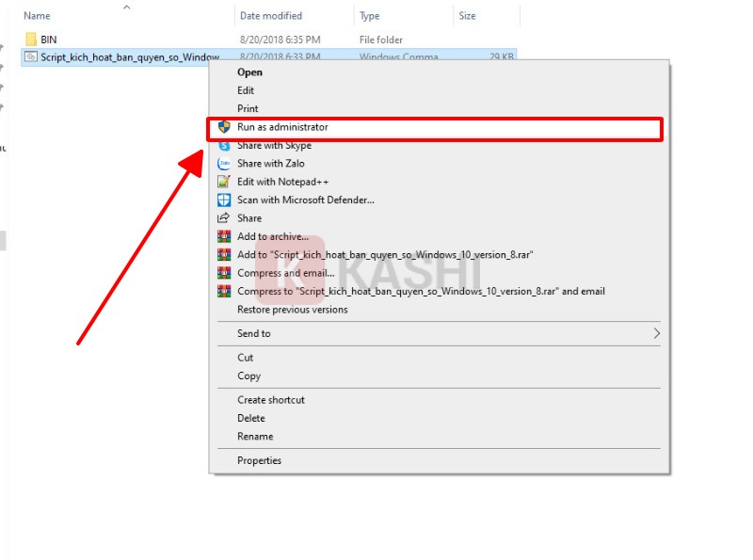Viewport: 753px width, 560px height.
Task: Click the Zalo icon in context menu
Action: click(x=224, y=164)
